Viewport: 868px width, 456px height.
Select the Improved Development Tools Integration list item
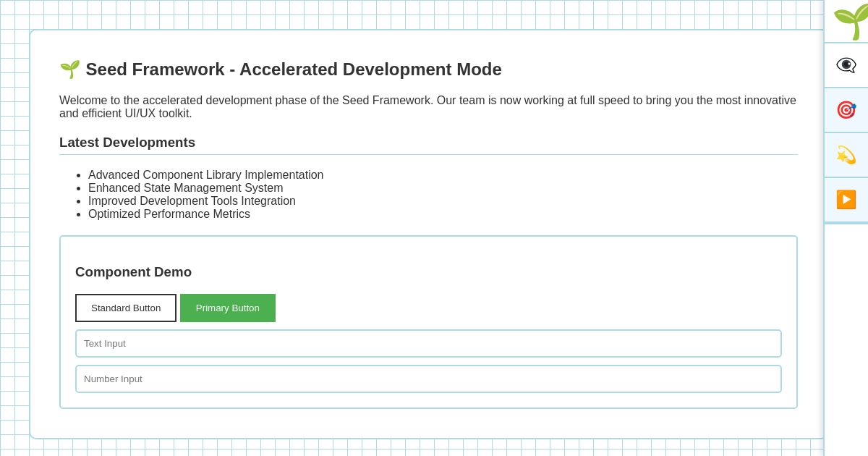point(192,201)
